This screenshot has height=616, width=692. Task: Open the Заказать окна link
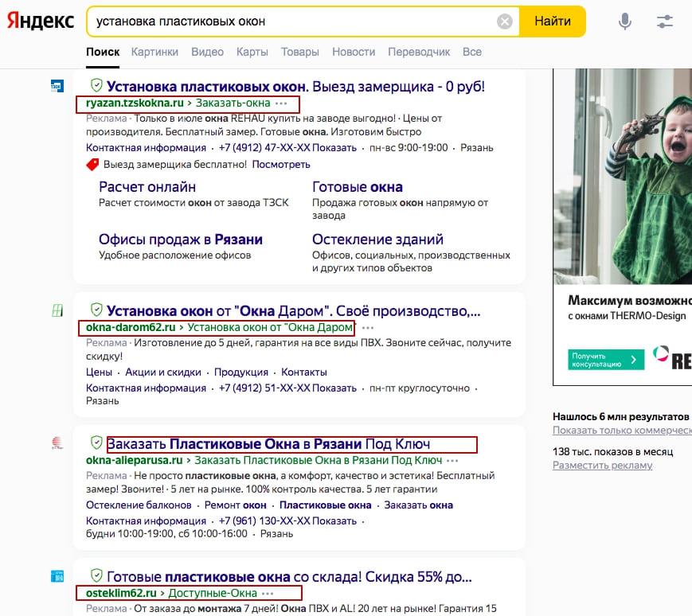click(x=418, y=505)
